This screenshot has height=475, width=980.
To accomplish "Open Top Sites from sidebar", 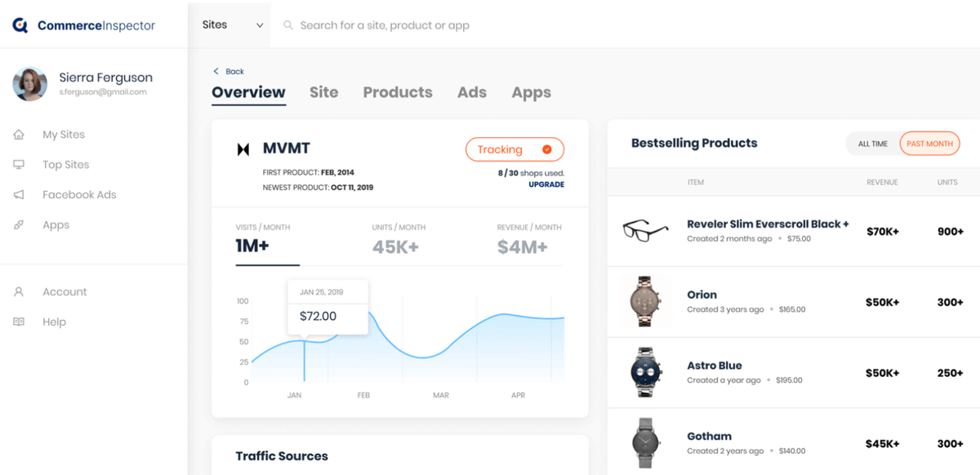I will pyautogui.click(x=66, y=165).
